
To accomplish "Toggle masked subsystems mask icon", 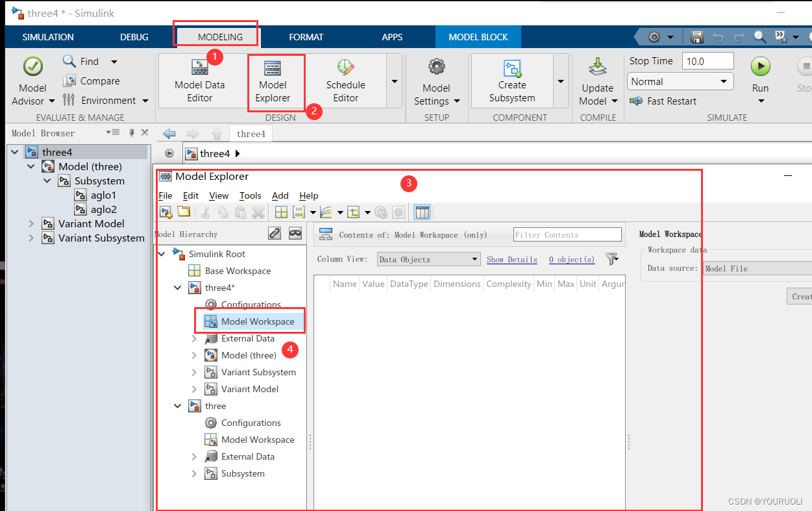I will point(295,233).
